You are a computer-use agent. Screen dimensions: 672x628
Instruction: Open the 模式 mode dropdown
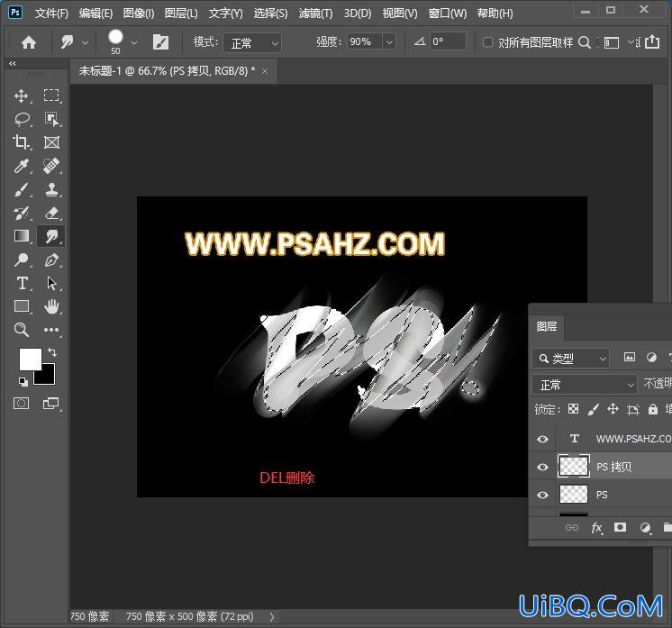click(252, 43)
